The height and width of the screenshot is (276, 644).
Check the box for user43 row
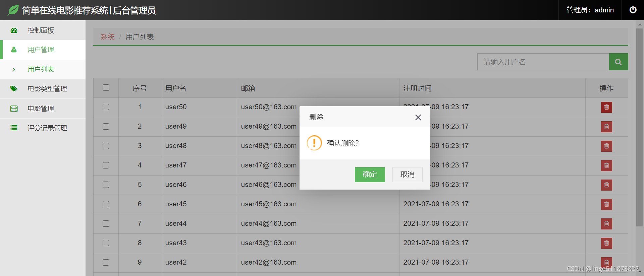click(106, 243)
